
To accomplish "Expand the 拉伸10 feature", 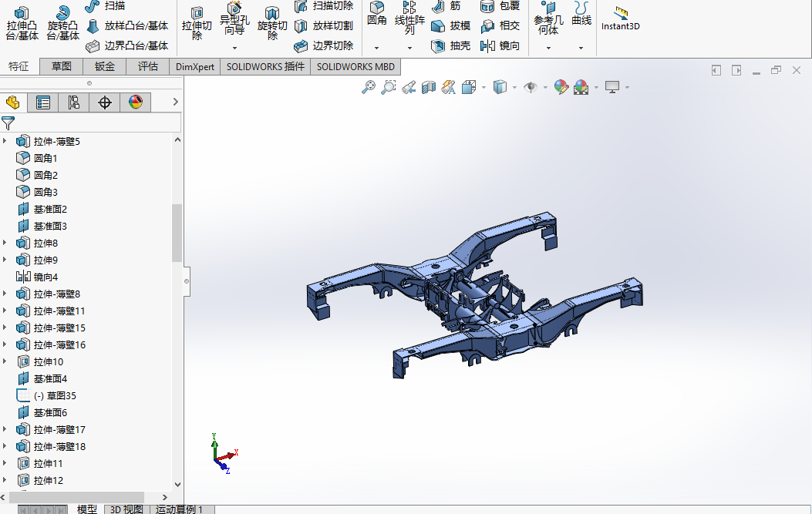I will [x=5, y=361].
